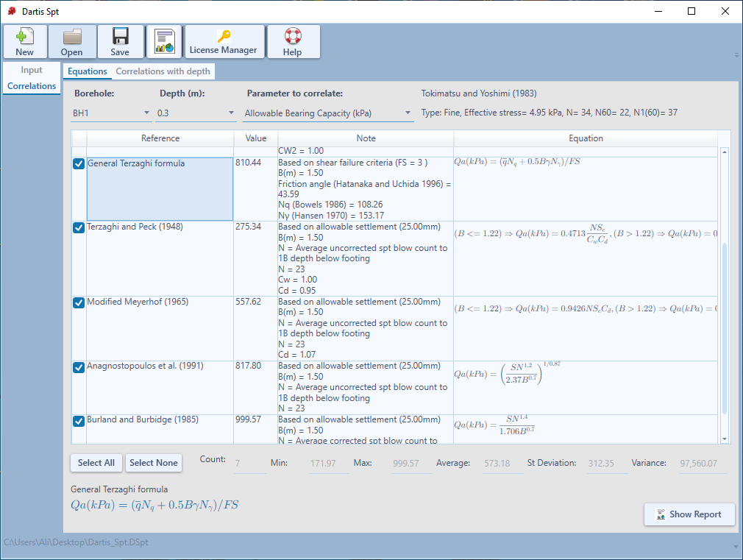Select the Terzaghi and Peck (1948) reference cell
The image size is (743, 560).
pyautogui.click(x=160, y=258)
